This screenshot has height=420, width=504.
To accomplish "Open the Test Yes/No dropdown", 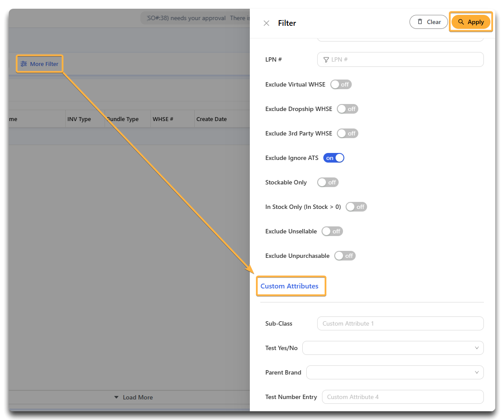I will tap(477, 348).
